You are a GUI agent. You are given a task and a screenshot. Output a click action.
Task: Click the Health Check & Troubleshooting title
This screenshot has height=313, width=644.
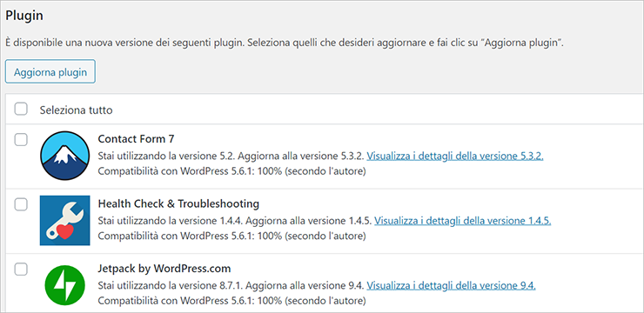pyautogui.click(x=178, y=203)
